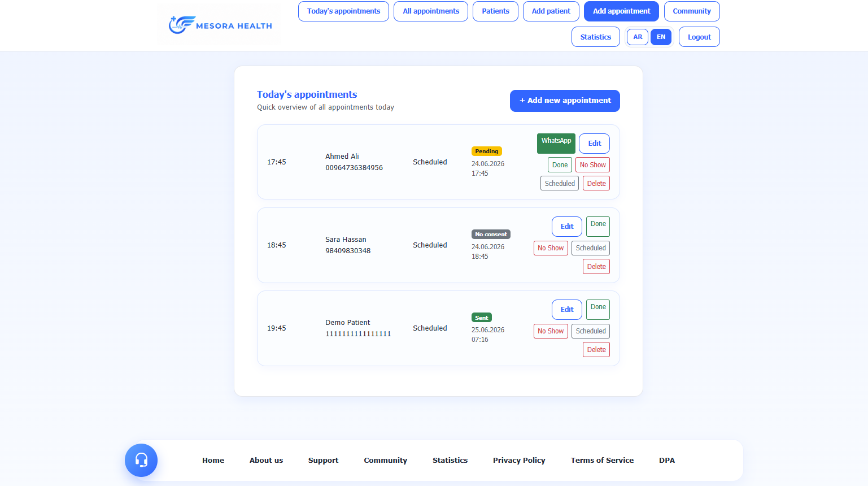Mark Ahmed Ali's appointment as Done
868x486 pixels.
560,165
